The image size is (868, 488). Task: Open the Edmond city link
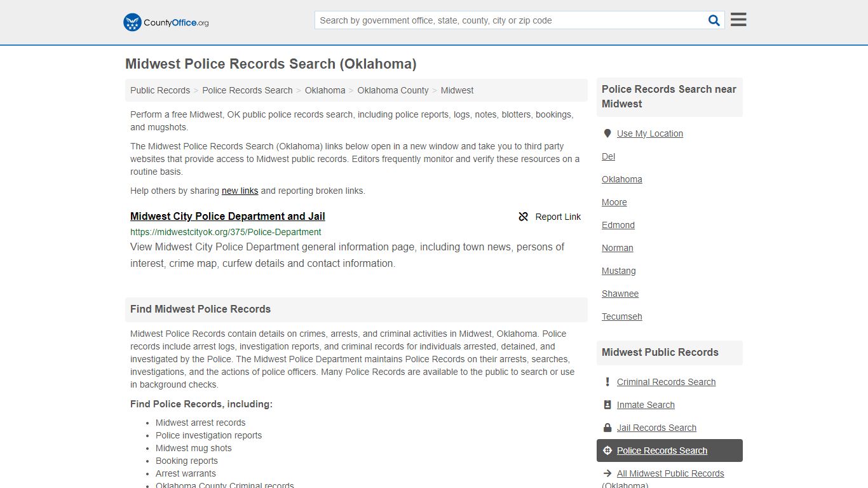618,225
